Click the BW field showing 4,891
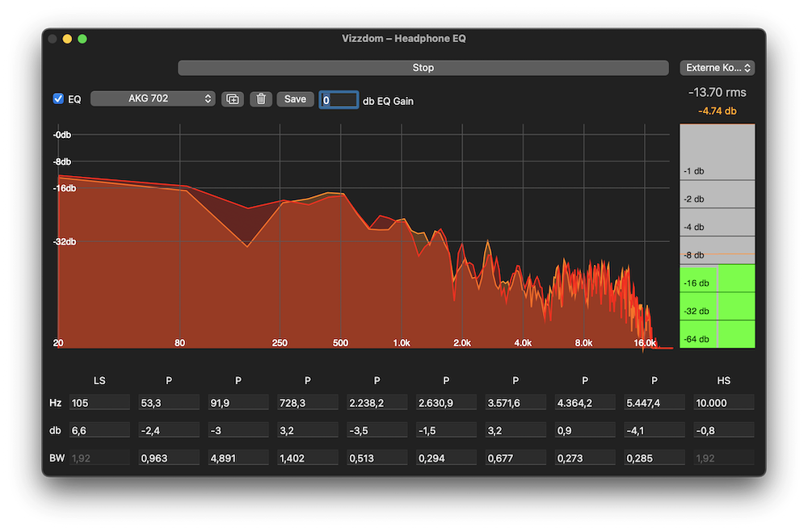The height and width of the screenshot is (532, 808). (238, 458)
